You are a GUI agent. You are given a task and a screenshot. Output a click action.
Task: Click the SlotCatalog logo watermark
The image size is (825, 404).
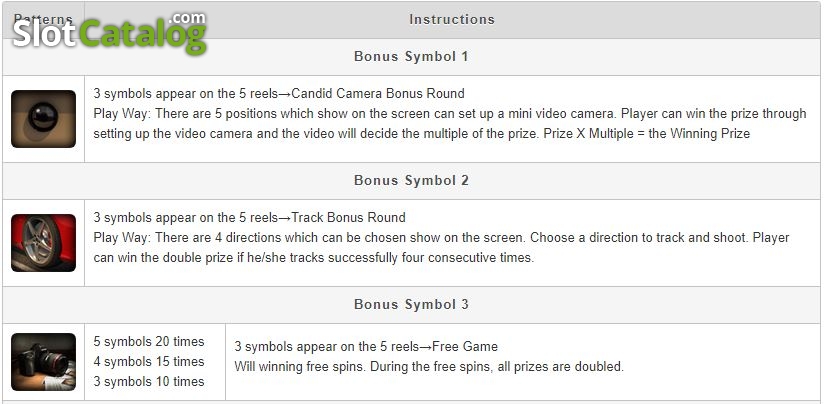pyautogui.click(x=109, y=33)
